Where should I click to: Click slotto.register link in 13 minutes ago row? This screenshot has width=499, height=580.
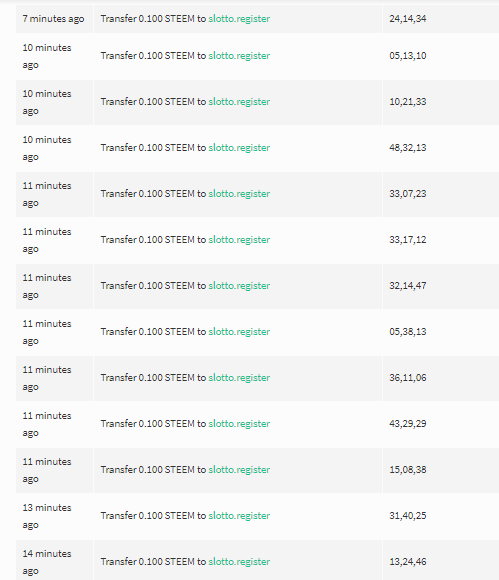tap(239, 516)
